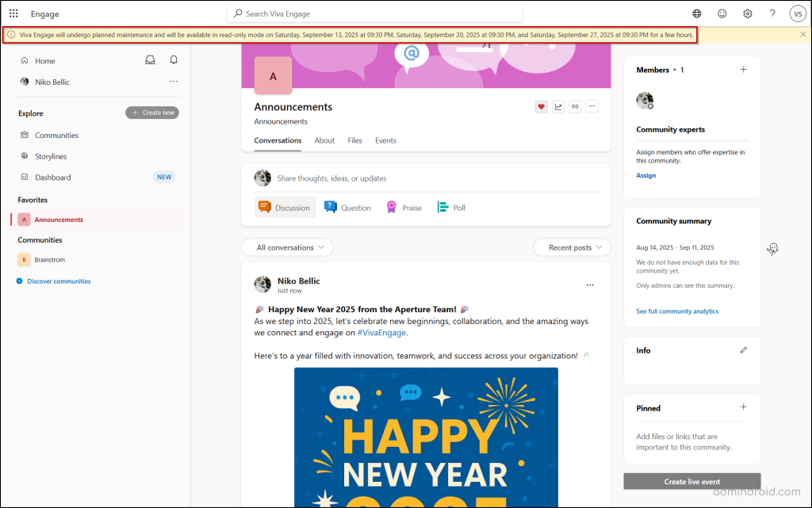Switch to the Events tab
Image resolution: width=812 pixels, height=508 pixels.
pos(386,140)
